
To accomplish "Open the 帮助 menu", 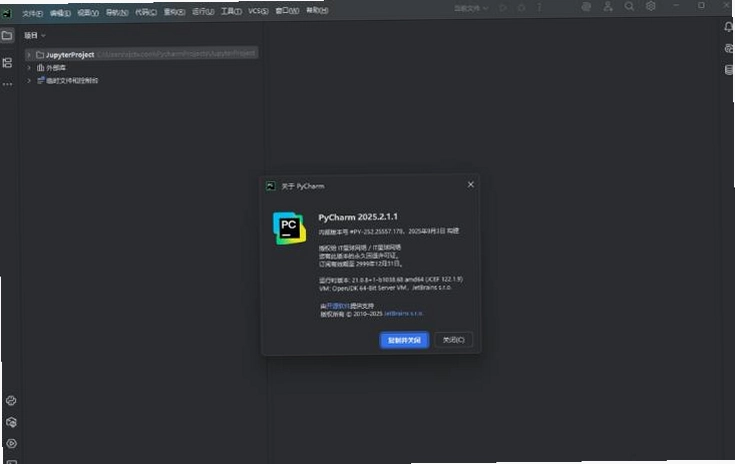I will coord(317,10).
